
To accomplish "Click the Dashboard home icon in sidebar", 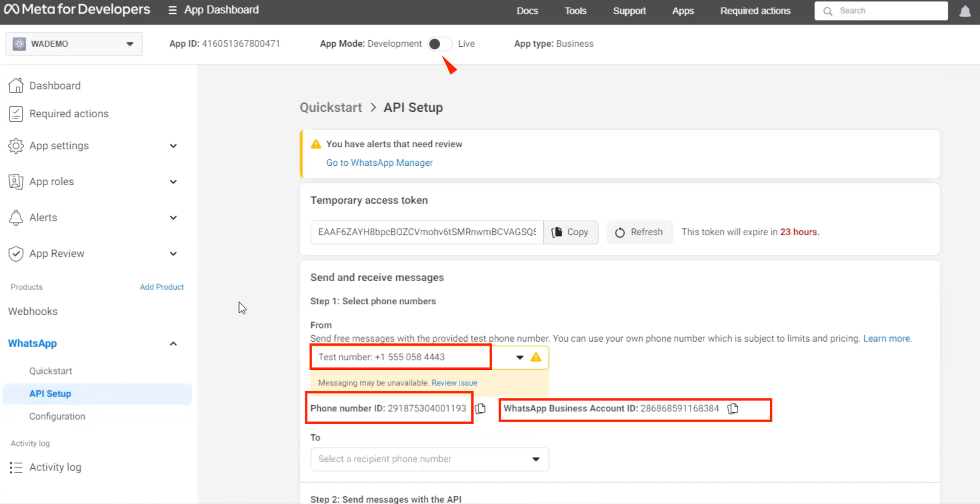I will (x=16, y=85).
